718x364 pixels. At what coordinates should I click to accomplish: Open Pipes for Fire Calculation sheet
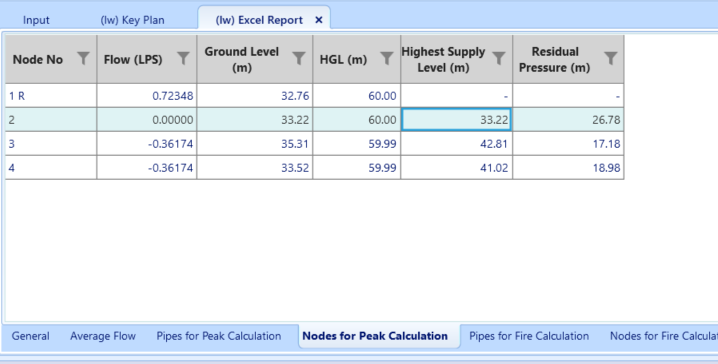[x=529, y=336]
